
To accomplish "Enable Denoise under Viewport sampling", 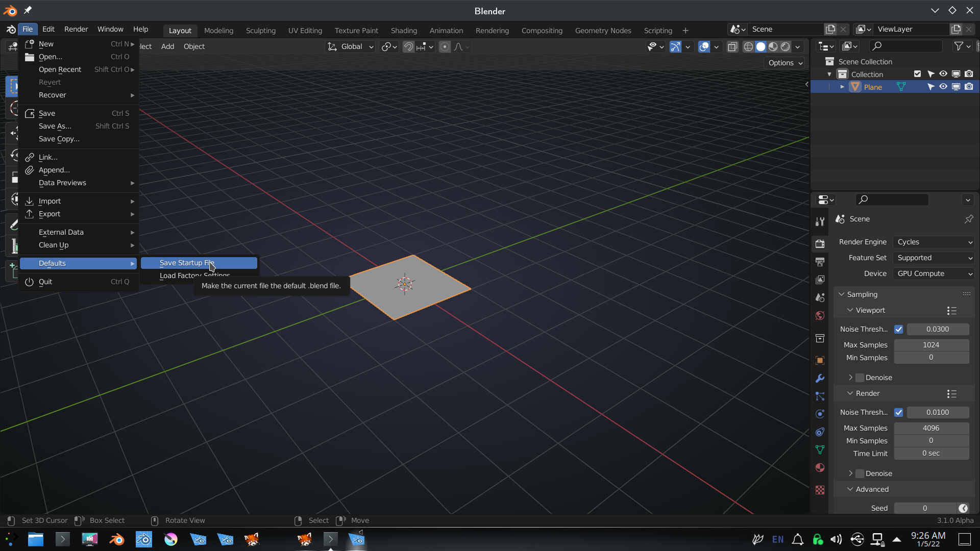I will (860, 378).
